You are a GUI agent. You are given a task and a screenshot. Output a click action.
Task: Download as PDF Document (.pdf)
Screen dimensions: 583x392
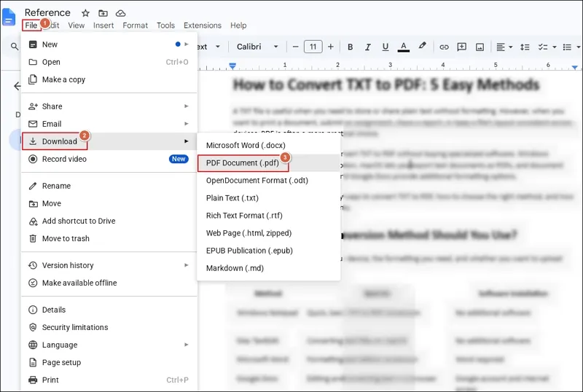tap(268, 162)
